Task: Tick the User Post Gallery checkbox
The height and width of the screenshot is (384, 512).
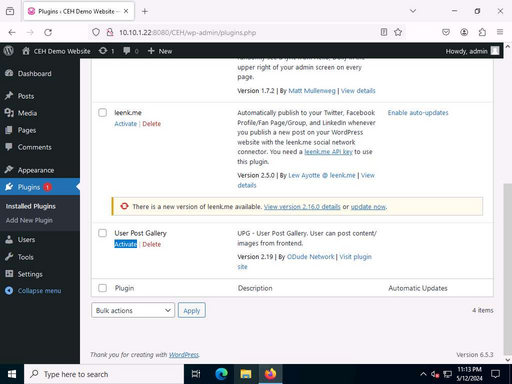Action: (x=103, y=233)
